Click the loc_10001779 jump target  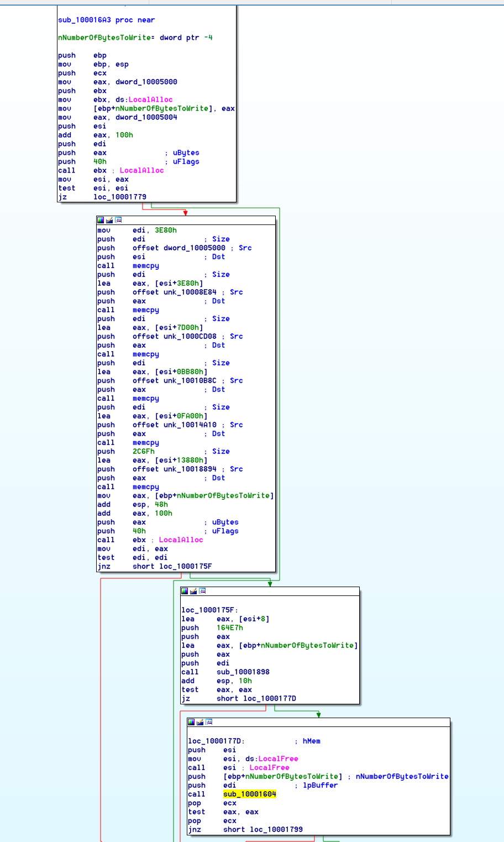click(x=119, y=197)
